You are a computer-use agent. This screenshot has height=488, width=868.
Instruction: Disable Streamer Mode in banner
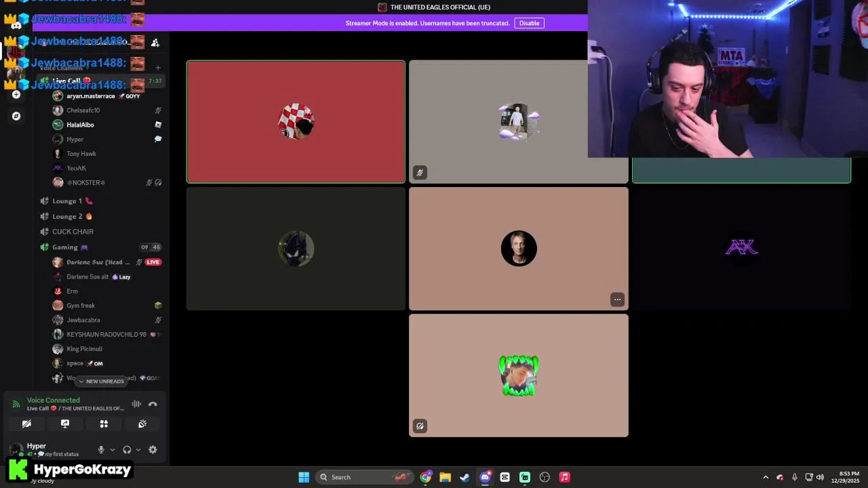(x=529, y=23)
